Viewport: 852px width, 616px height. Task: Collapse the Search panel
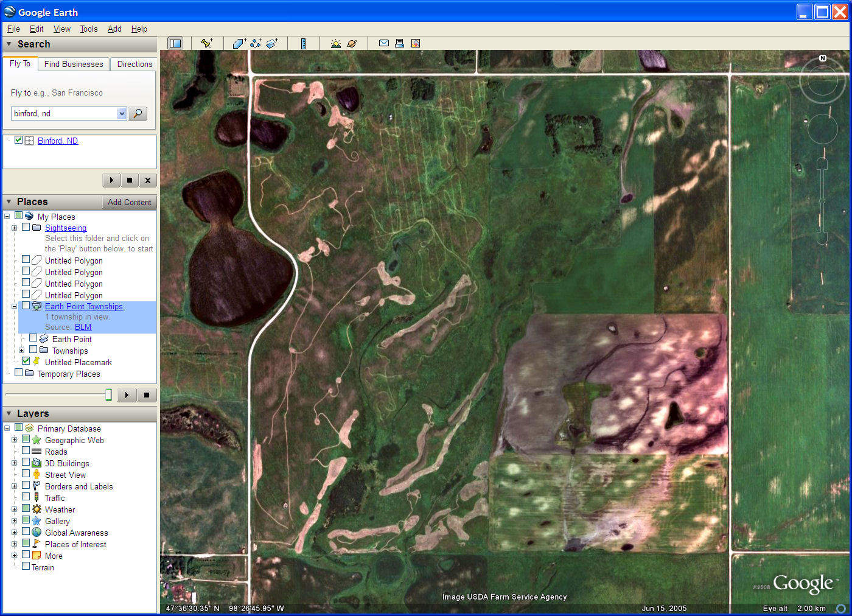coord(9,44)
